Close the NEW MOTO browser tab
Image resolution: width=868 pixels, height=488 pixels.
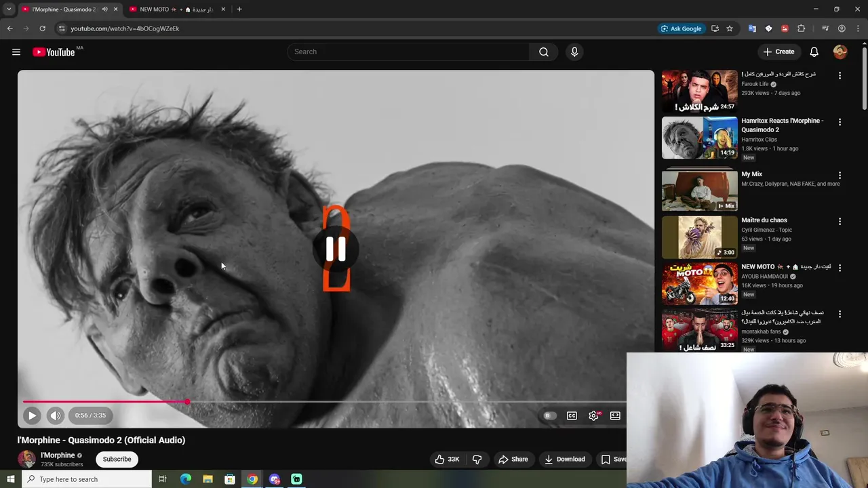223,9
